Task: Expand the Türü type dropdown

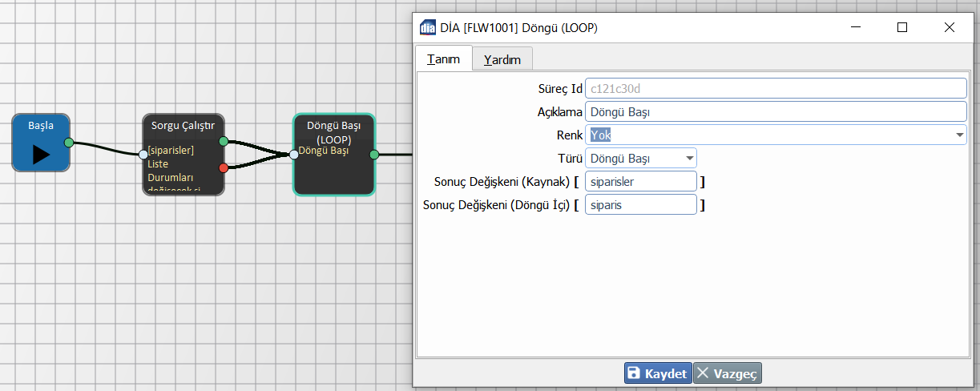Action: click(690, 159)
